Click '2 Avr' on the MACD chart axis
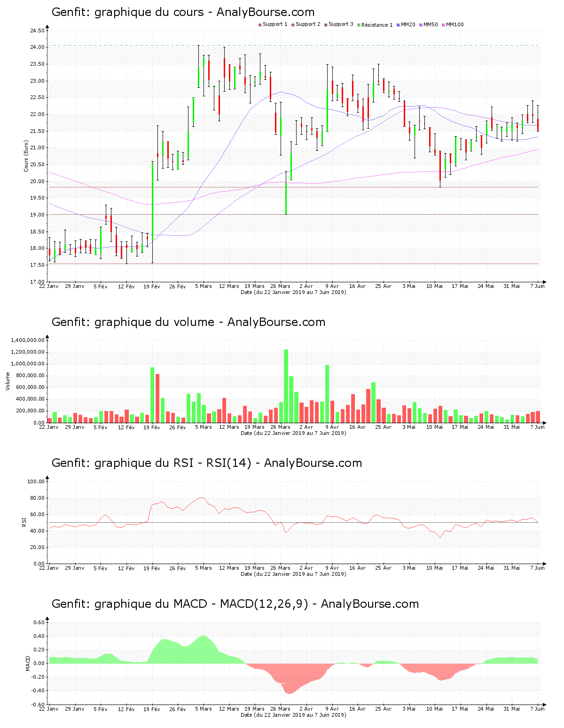Screen dimensions: 564x728 pyautogui.click(x=306, y=709)
